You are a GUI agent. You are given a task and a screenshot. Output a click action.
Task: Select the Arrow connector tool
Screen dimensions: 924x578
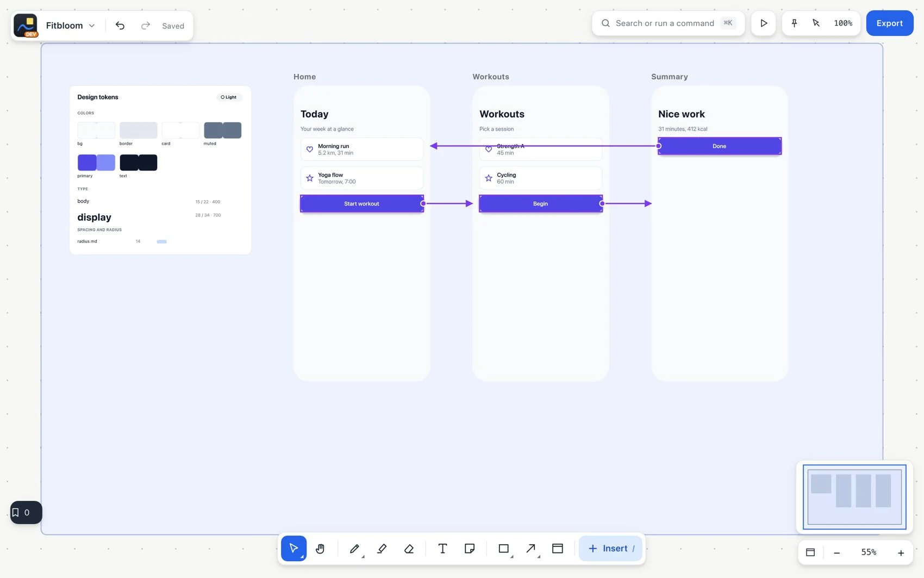(x=531, y=549)
